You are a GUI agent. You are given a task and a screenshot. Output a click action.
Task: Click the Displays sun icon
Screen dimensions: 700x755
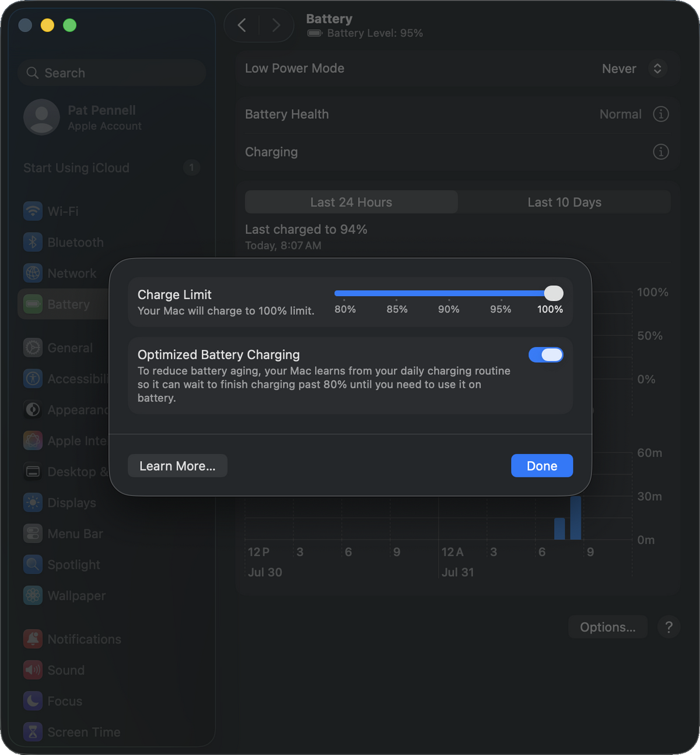[33, 502]
